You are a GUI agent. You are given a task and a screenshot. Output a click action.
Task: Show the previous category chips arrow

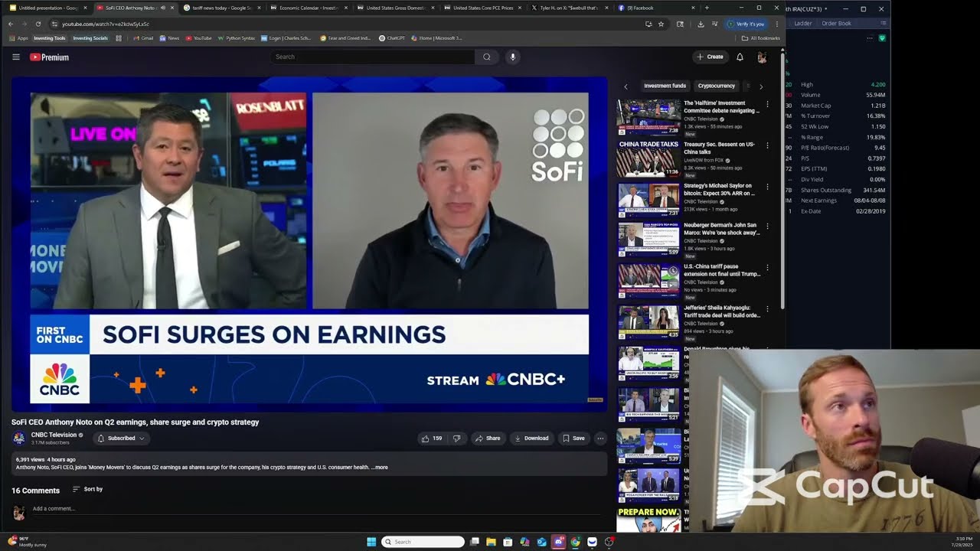[x=626, y=86]
